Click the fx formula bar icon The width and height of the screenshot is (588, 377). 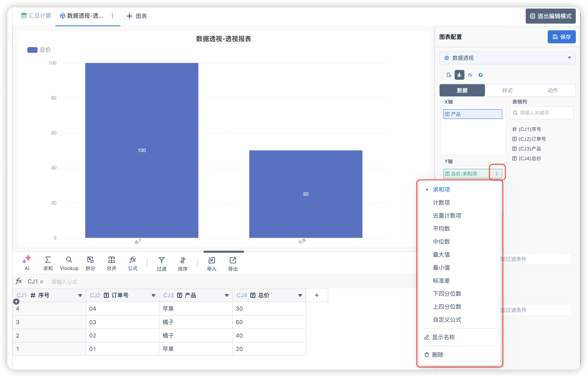[19, 281]
